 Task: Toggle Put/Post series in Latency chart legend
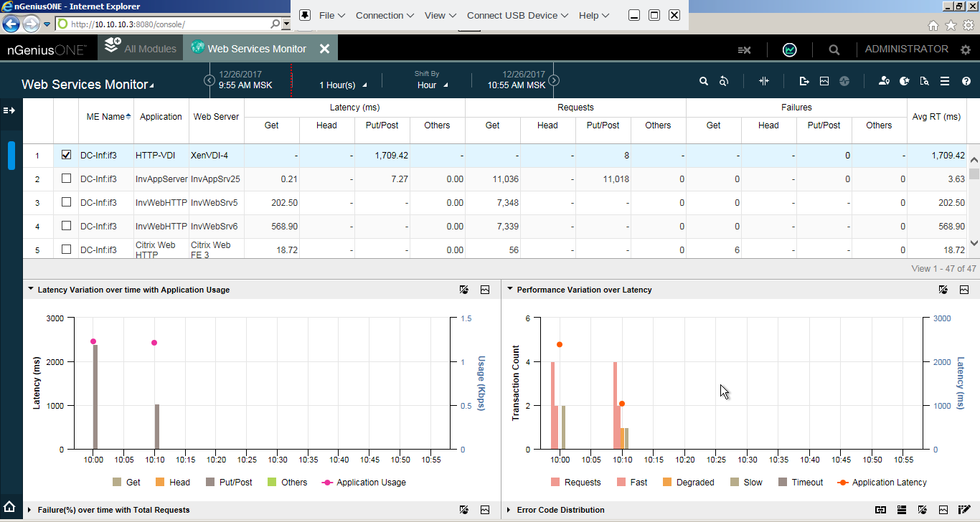(x=229, y=483)
